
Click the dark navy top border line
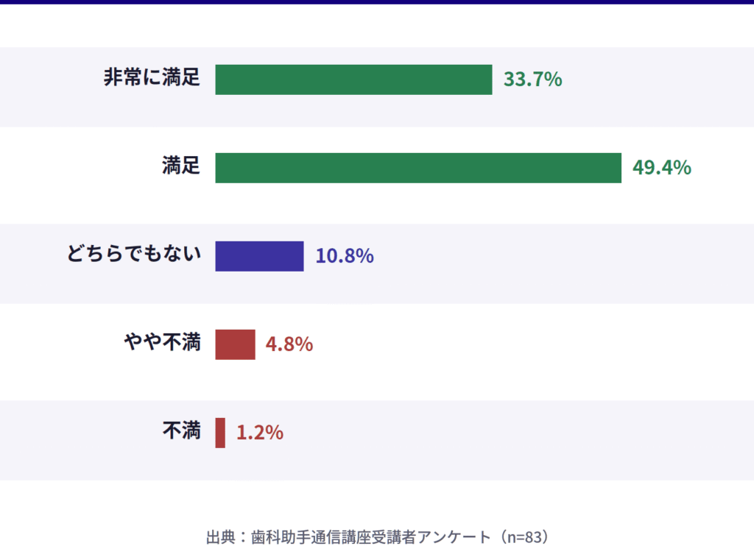[377, 2]
